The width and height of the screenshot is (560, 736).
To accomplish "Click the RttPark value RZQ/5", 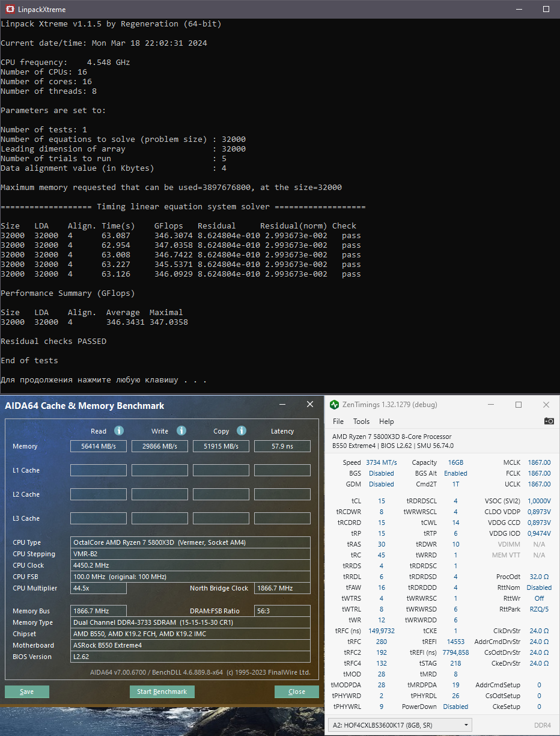I will click(539, 609).
